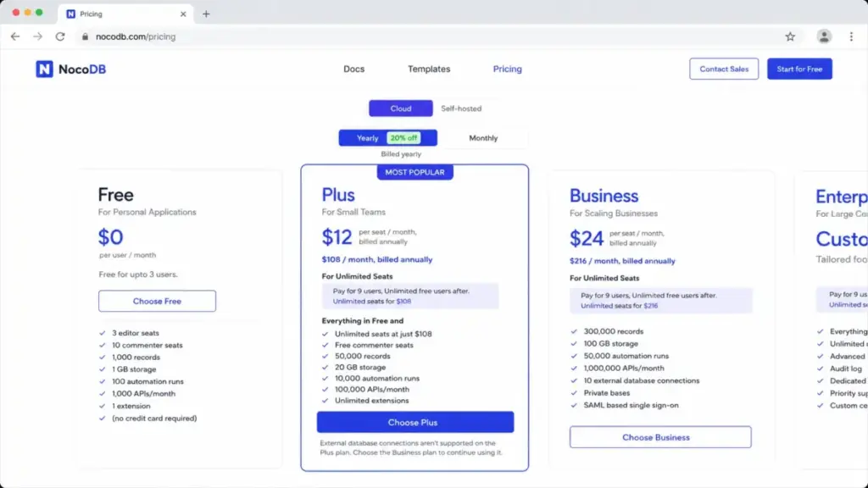Click '$216 / month, billed annually' text
This screenshot has width=868, height=488.
pyautogui.click(x=622, y=261)
